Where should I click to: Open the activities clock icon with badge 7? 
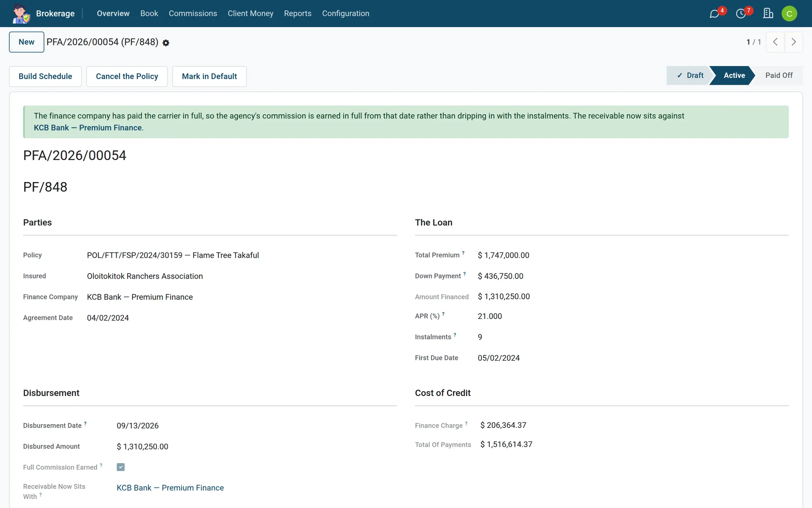(741, 14)
